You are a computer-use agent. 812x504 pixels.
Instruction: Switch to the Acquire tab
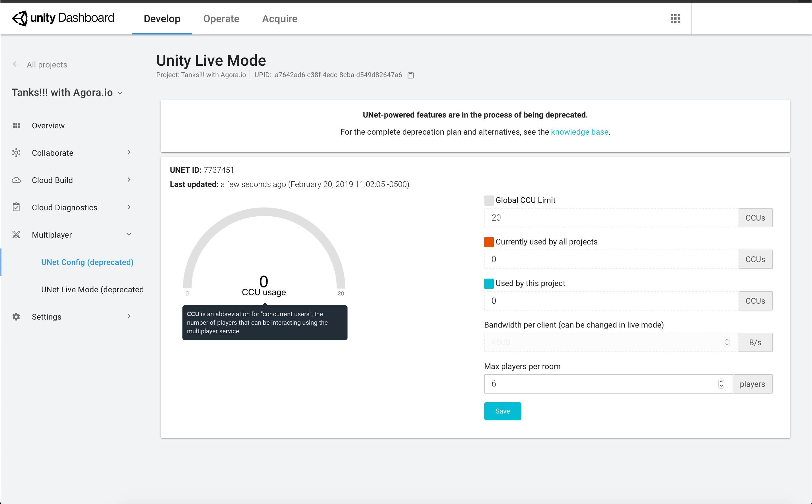tap(279, 19)
